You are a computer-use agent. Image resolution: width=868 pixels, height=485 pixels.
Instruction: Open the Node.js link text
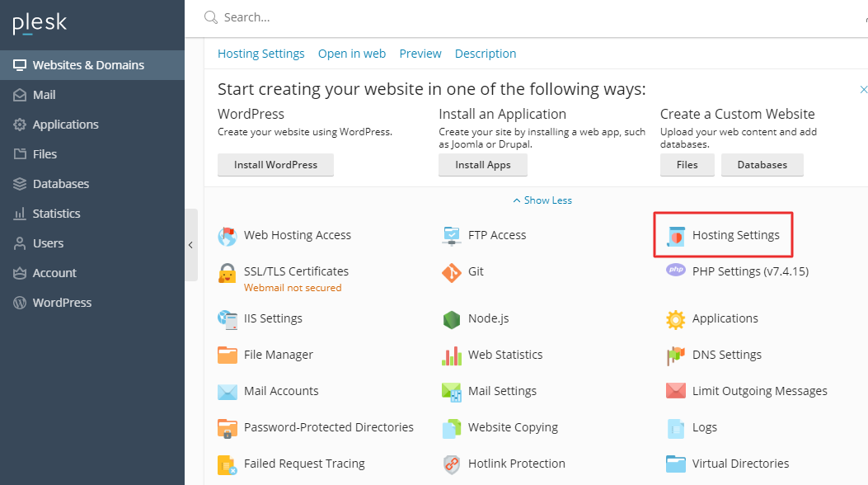(x=488, y=319)
